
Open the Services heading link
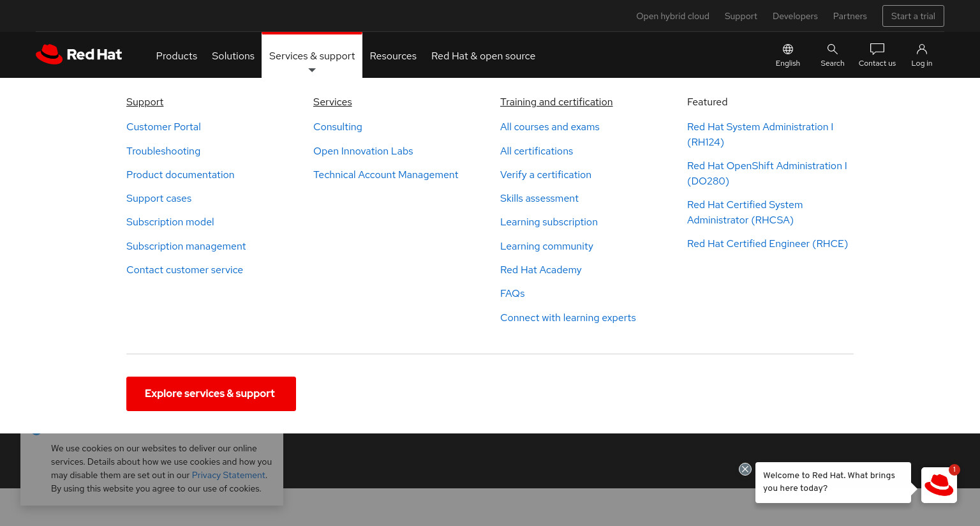click(x=332, y=101)
